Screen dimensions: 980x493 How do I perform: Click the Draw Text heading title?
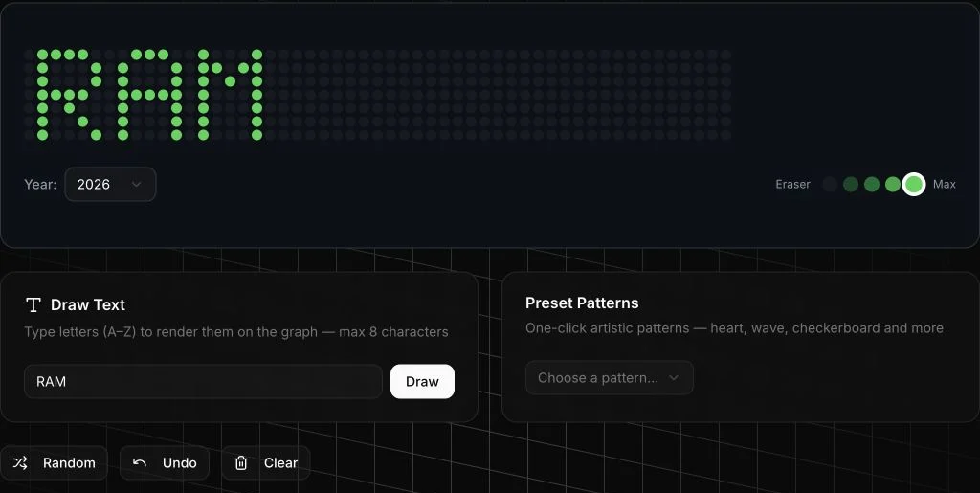(x=88, y=305)
